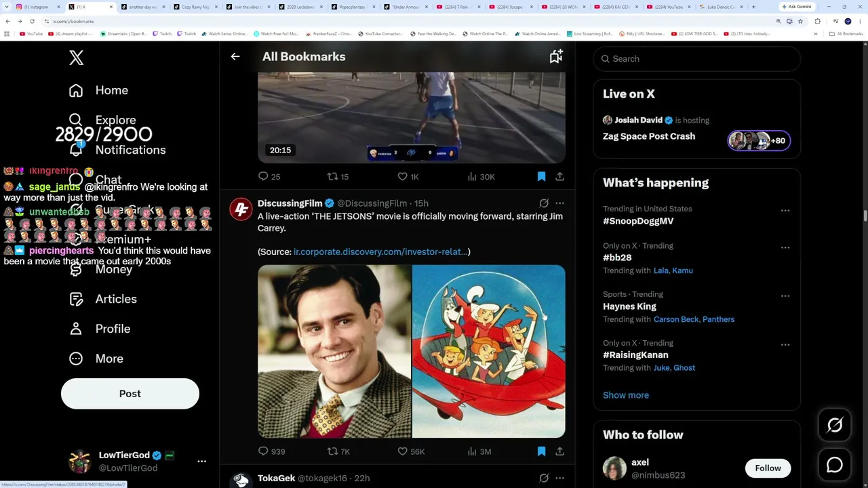Image resolution: width=868 pixels, height=488 pixels.
Task: Share the video post
Action: coord(559,177)
